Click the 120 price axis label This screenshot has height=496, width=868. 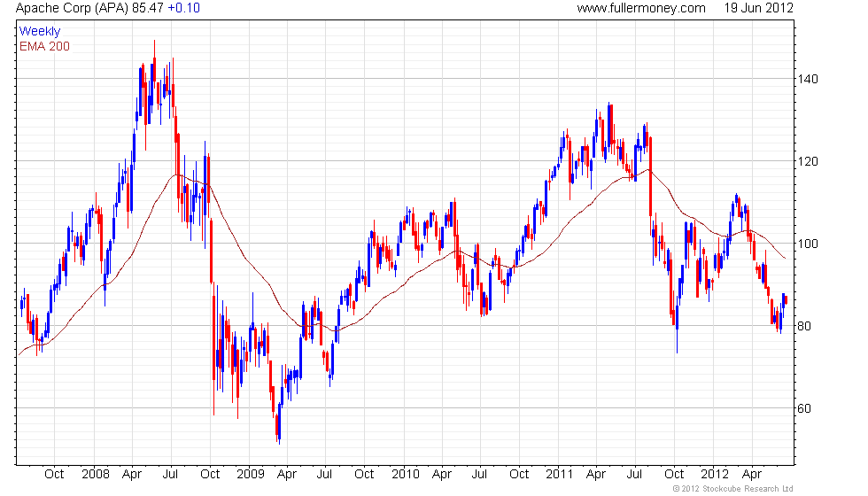tap(808, 161)
